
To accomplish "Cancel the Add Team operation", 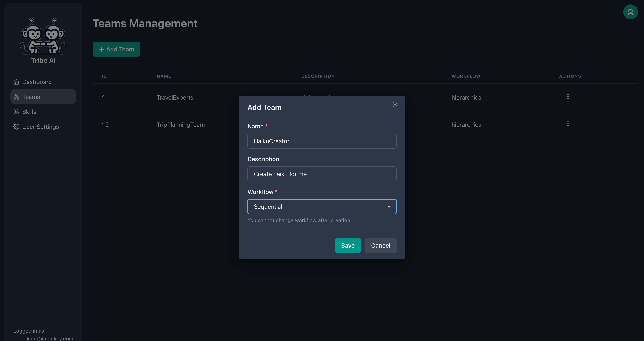I will pos(381,245).
